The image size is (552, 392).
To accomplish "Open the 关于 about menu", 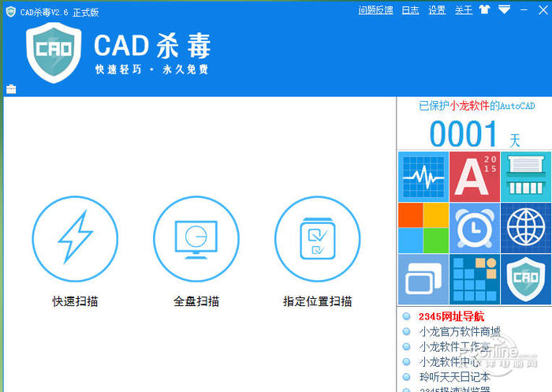I will [x=464, y=10].
